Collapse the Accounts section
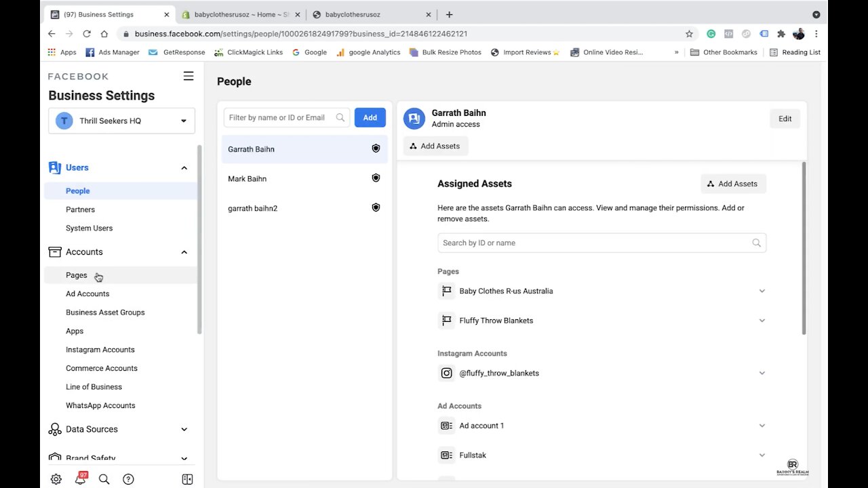This screenshot has height=488, width=868. coord(184,252)
